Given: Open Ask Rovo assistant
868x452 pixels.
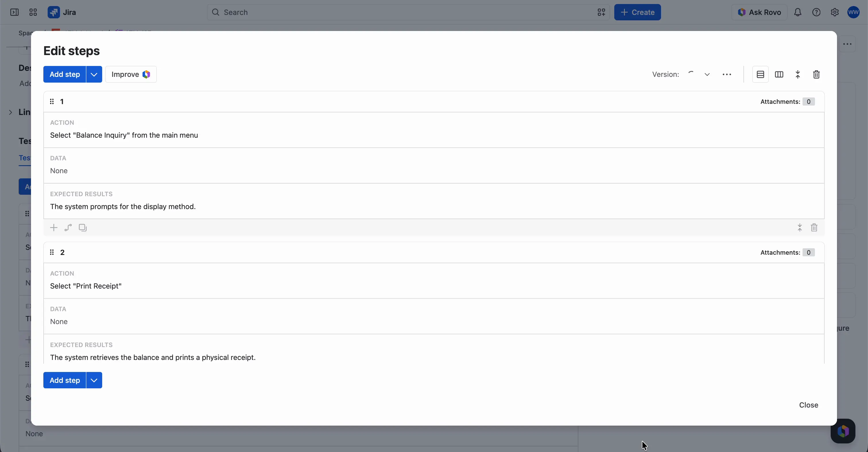Looking at the screenshot, I should click(759, 12).
